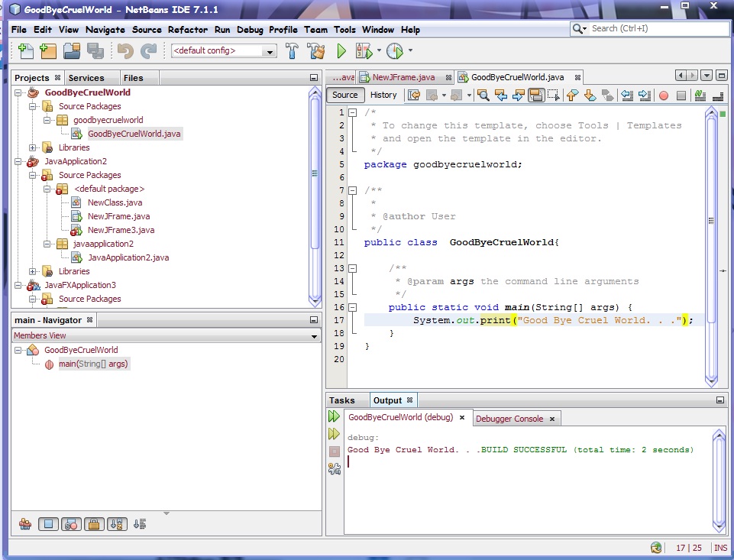This screenshot has width=734, height=560.
Task: Open Output settings wrench icon
Action: (x=335, y=468)
